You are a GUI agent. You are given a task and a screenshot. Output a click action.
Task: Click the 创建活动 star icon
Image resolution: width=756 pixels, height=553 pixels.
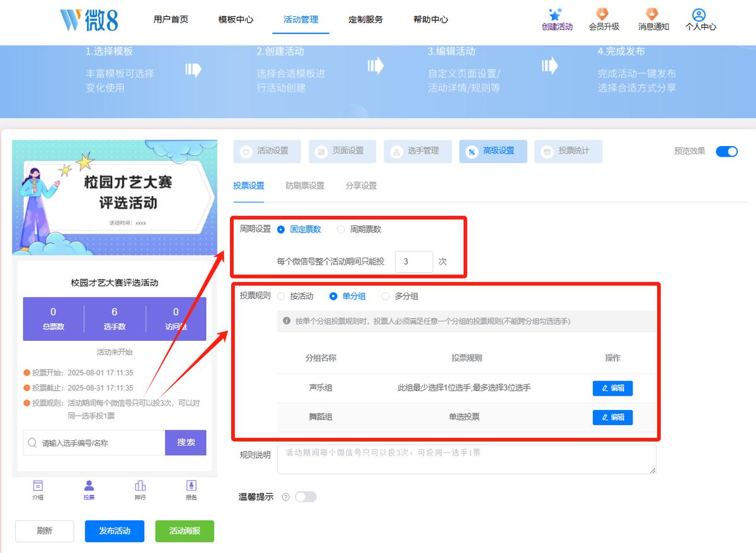tap(555, 14)
